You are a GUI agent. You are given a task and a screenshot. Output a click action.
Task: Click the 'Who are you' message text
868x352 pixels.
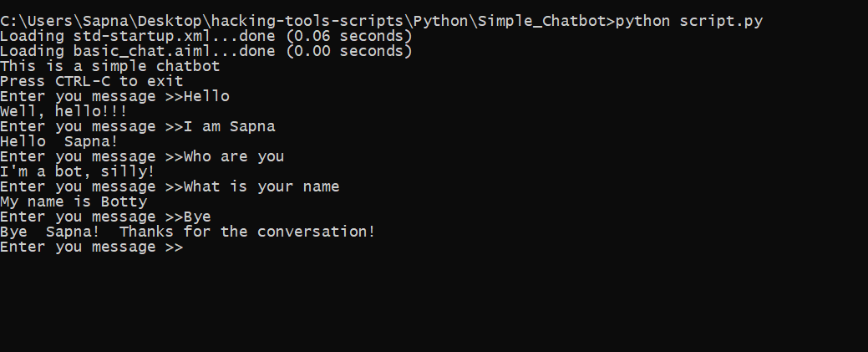(234, 156)
